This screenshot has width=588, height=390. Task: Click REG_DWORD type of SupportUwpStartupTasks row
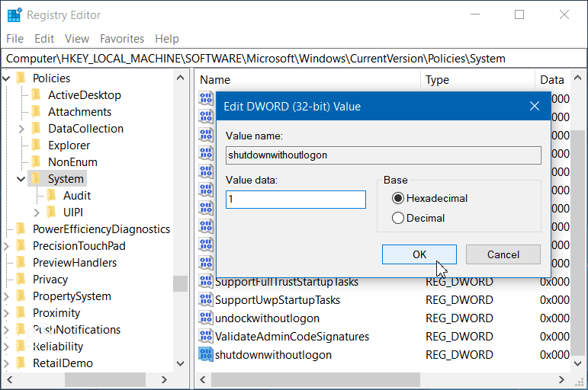pos(459,299)
